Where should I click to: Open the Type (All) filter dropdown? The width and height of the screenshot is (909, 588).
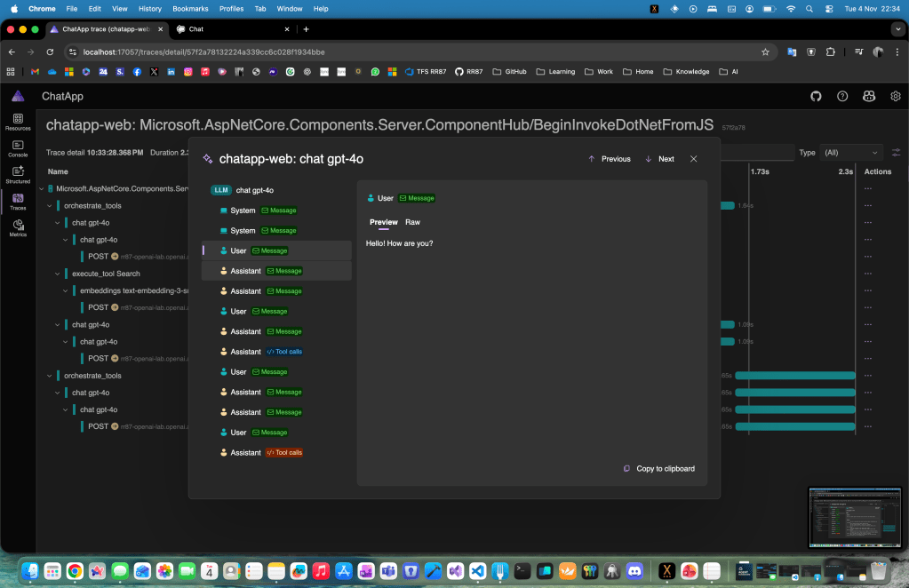[850, 153]
